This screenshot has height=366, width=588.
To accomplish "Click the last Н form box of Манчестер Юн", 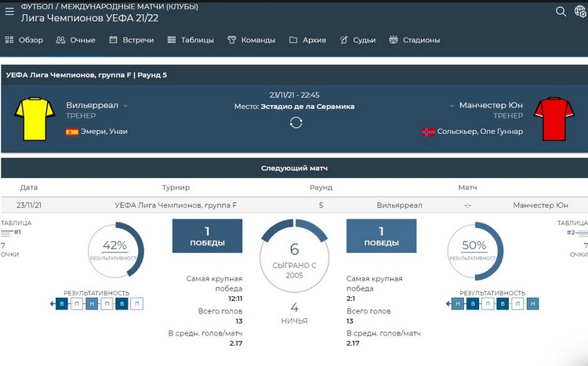I will click(532, 304).
